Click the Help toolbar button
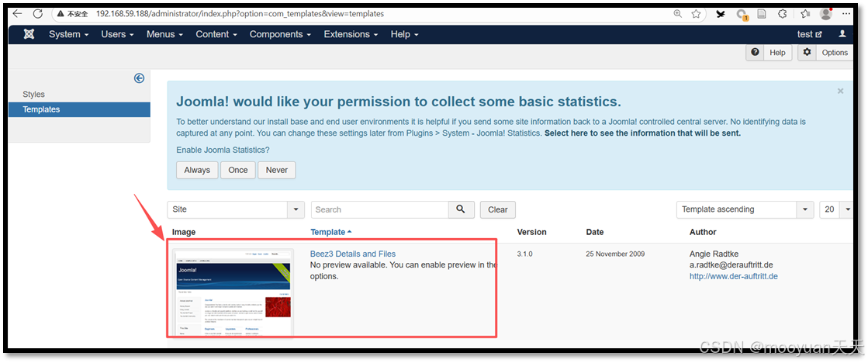 click(769, 52)
